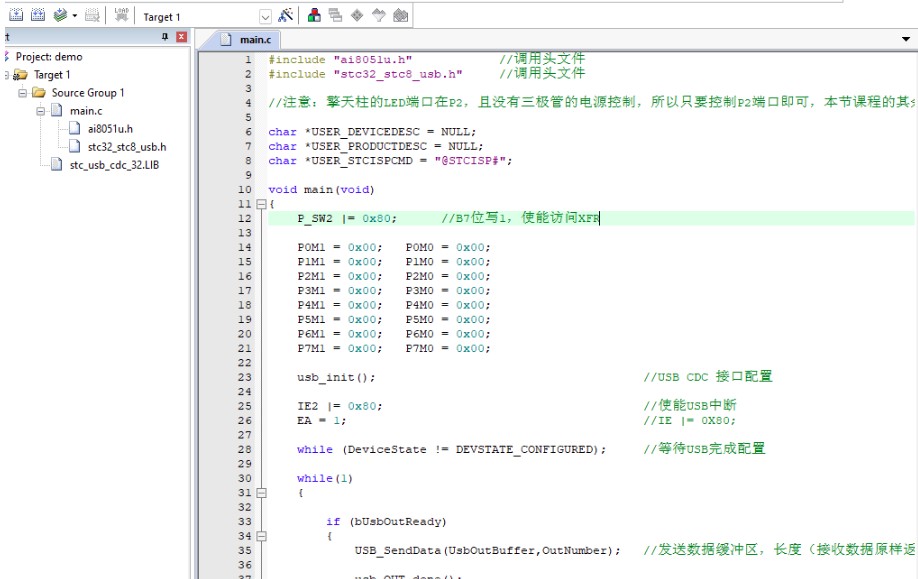The image size is (918, 579).
Task: Click the Stop build icon
Action: [x=93, y=15]
